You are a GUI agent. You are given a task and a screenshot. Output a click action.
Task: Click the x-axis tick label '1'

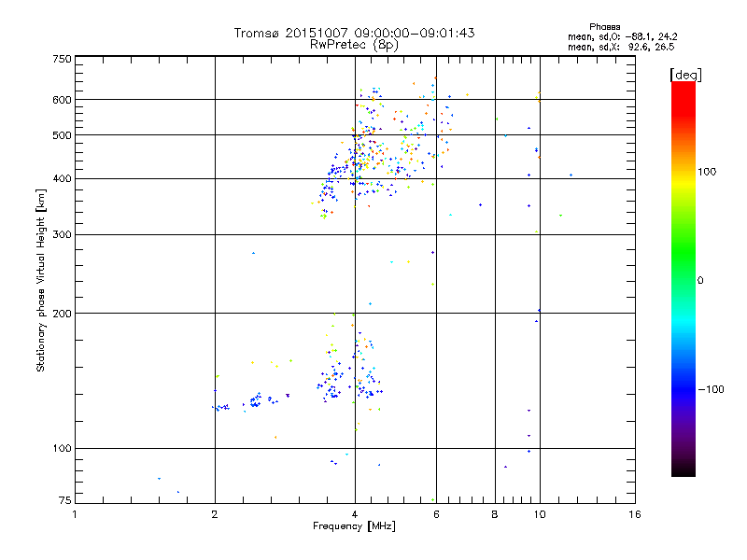(x=75, y=514)
